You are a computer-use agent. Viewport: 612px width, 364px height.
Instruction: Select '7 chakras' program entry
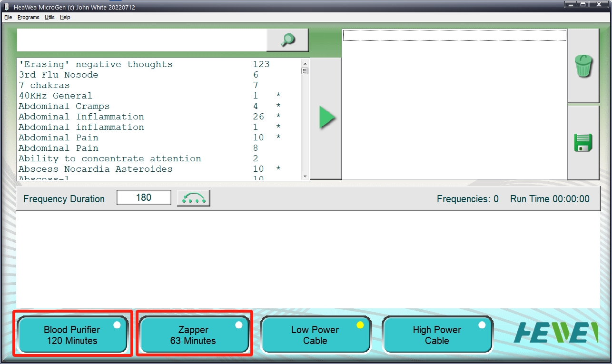pyautogui.click(x=44, y=85)
